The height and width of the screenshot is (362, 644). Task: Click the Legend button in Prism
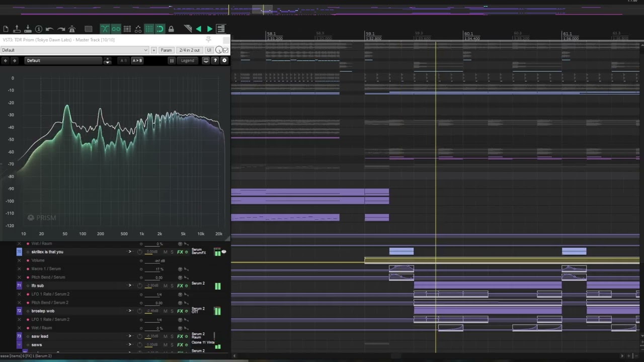188,61
